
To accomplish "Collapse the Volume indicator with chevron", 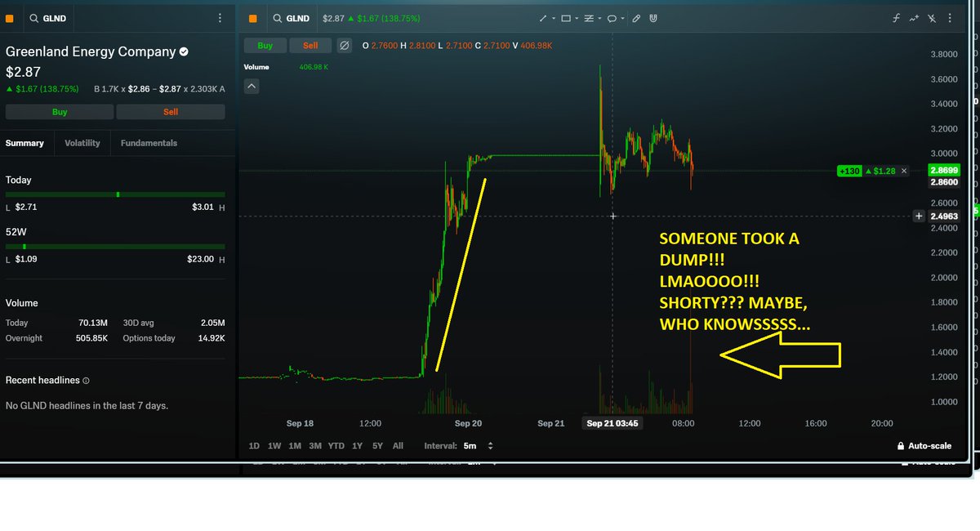I will tap(252, 86).
